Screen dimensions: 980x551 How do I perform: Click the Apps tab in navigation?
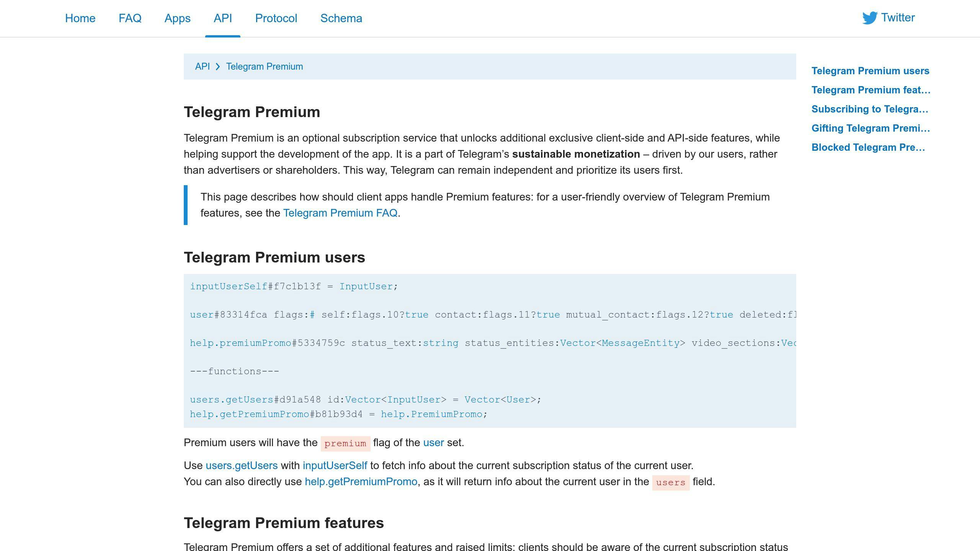coord(177,18)
